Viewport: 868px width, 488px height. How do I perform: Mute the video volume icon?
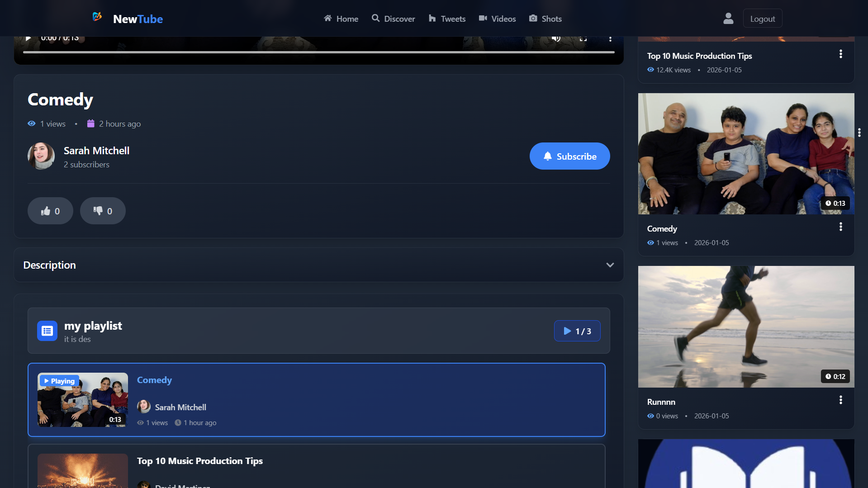556,38
